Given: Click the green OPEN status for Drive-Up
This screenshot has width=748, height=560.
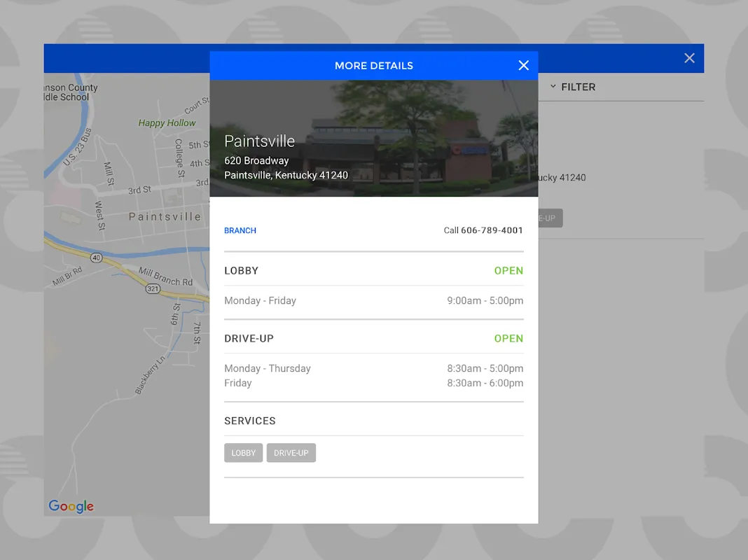Looking at the screenshot, I should [x=508, y=338].
